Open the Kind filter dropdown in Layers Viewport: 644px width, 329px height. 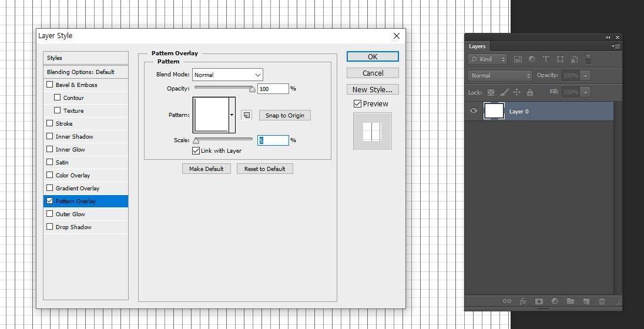(x=488, y=59)
